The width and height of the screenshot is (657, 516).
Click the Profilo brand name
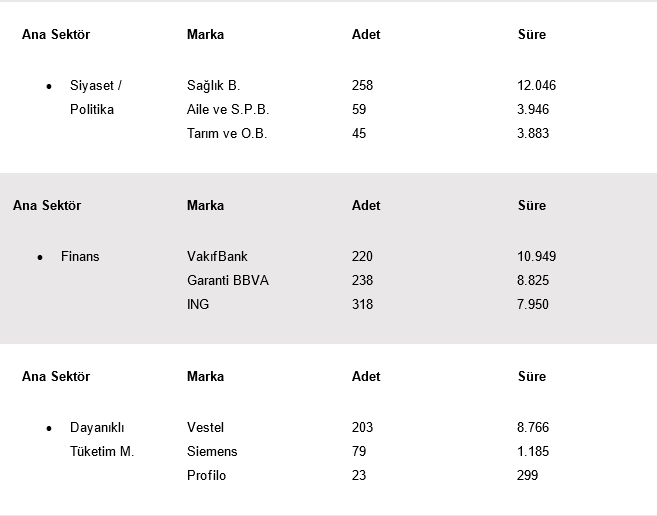(x=206, y=476)
